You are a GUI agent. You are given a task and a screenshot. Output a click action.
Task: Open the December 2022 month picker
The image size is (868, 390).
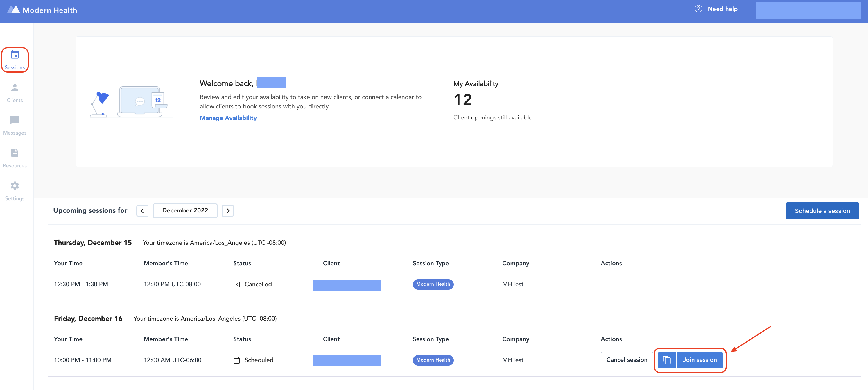click(185, 211)
